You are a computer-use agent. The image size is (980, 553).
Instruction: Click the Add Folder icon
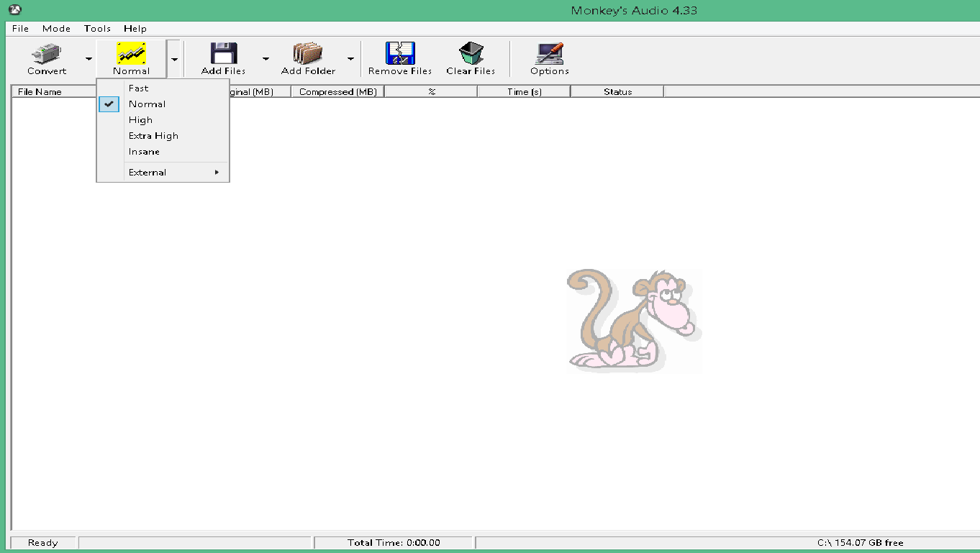pyautogui.click(x=308, y=53)
